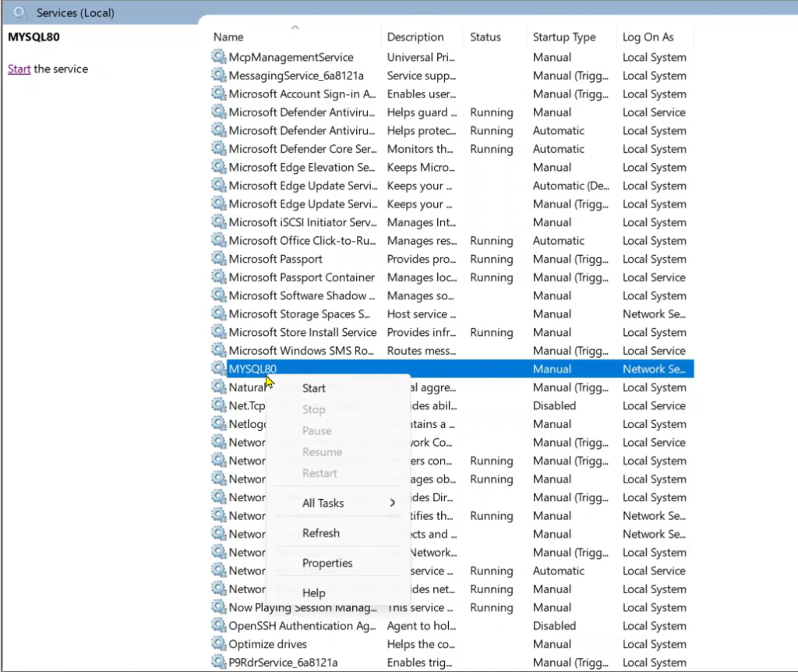Select the Microsoft Store Install Service icon

click(219, 332)
